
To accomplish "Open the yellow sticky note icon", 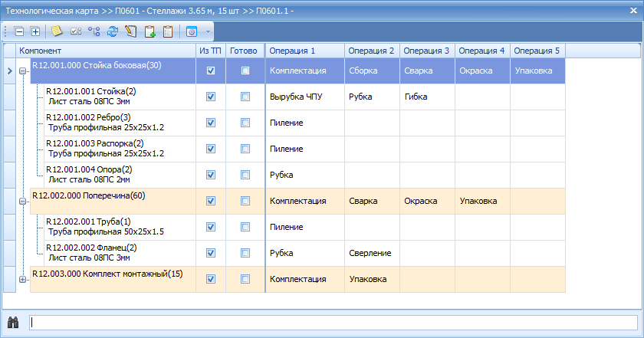I will 57,31.
